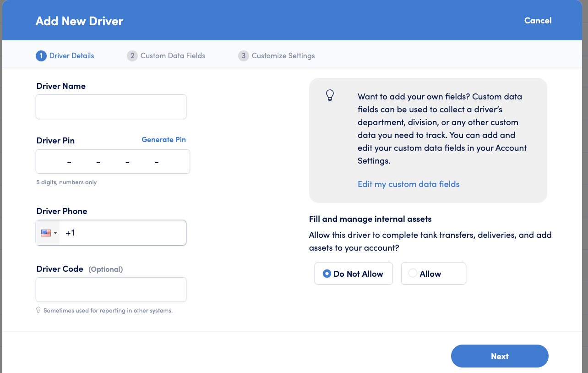Open the country code dropdown arrow

[55, 233]
